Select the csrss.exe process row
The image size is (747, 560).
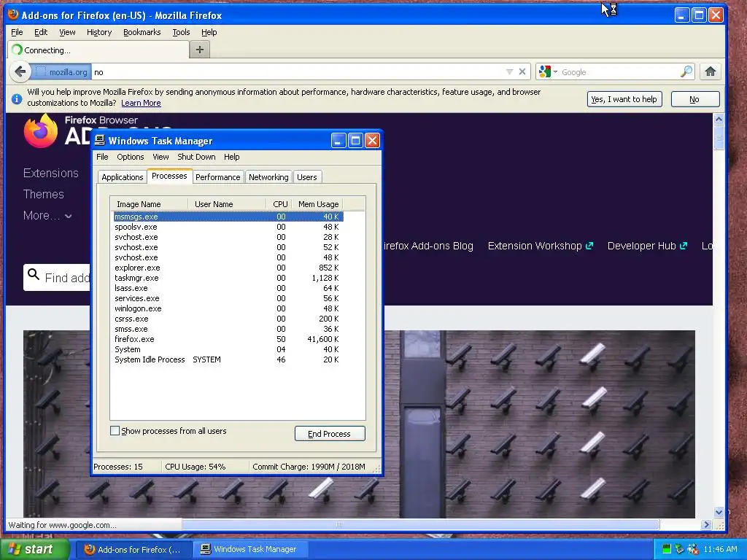pos(228,319)
